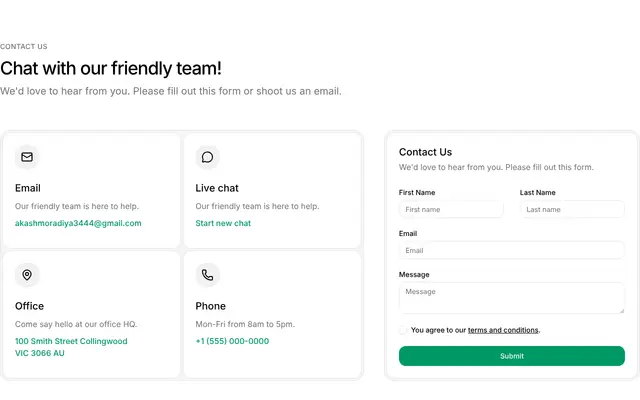Click the envelope icon on Email card
The width and height of the screenshot is (640, 400).
(27, 157)
